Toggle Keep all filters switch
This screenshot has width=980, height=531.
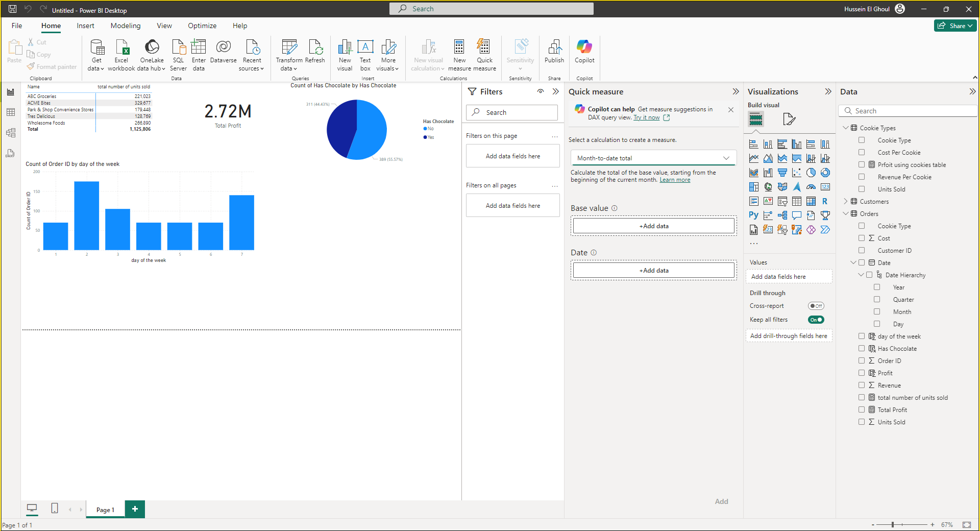click(x=816, y=320)
